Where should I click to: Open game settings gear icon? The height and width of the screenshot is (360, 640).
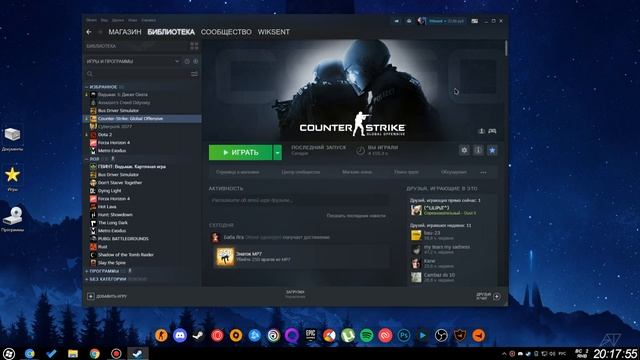[464, 150]
